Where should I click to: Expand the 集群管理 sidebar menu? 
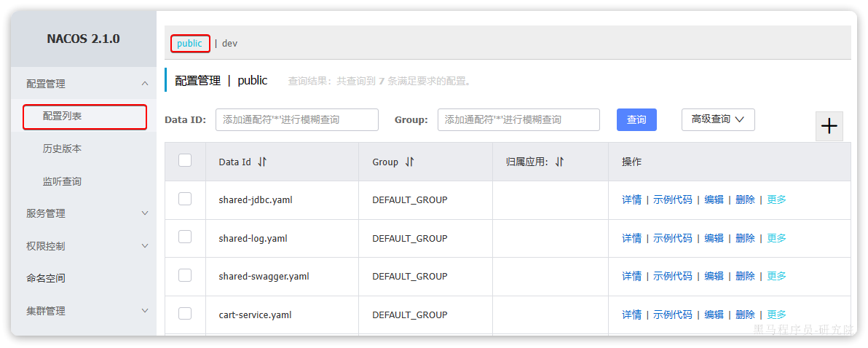[x=144, y=311]
